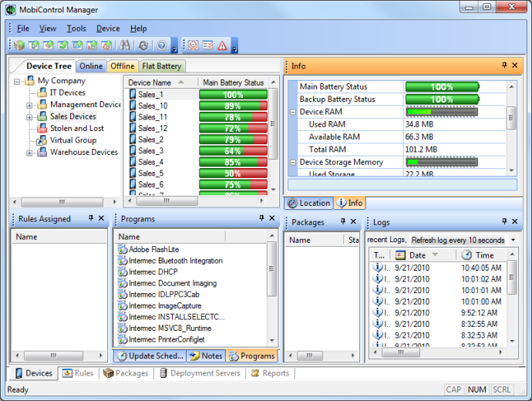This screenshot has width=532, height=401.
Task: Switch to the Location tab
Action: click(x=308, y=203)
